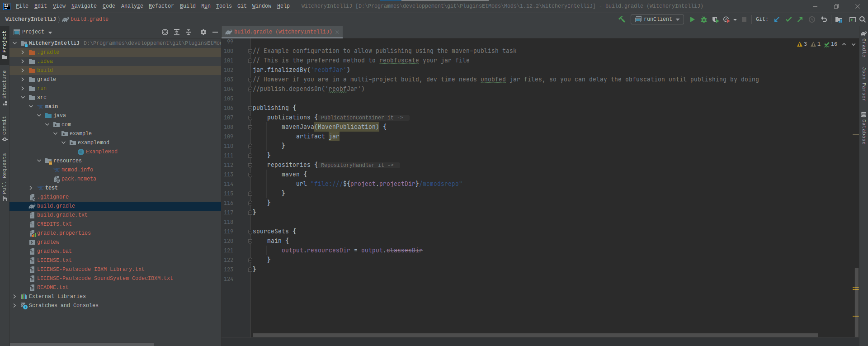This screenshot has height=346, width=868.
Task: Click the green Run button
Action: (x=692, y=19)
